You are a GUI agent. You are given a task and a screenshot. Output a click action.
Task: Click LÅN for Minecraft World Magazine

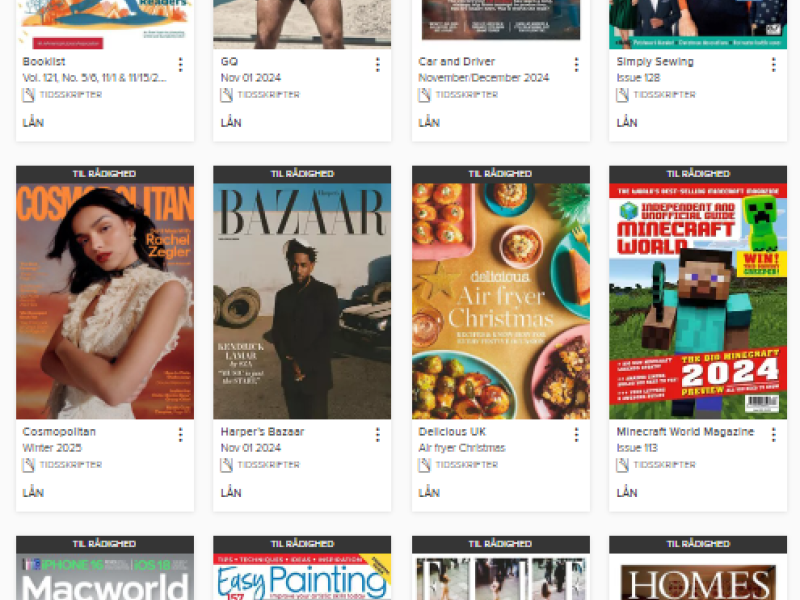point(627,493)
